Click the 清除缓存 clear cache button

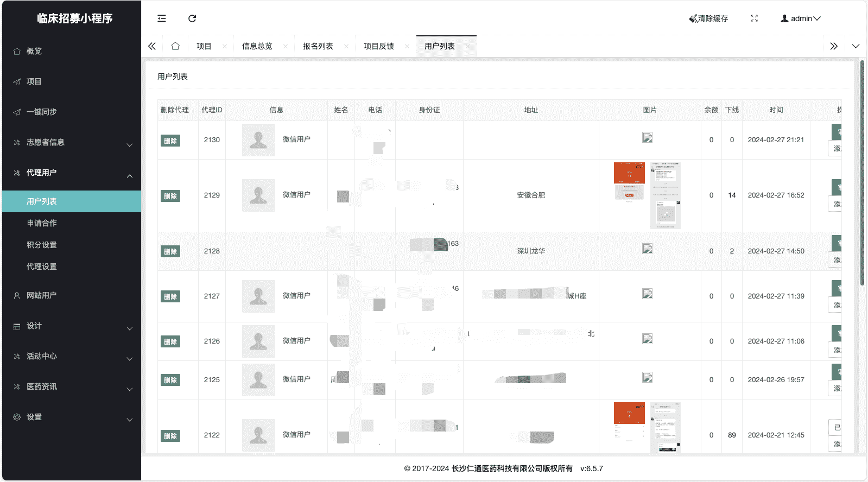(708, 18)
